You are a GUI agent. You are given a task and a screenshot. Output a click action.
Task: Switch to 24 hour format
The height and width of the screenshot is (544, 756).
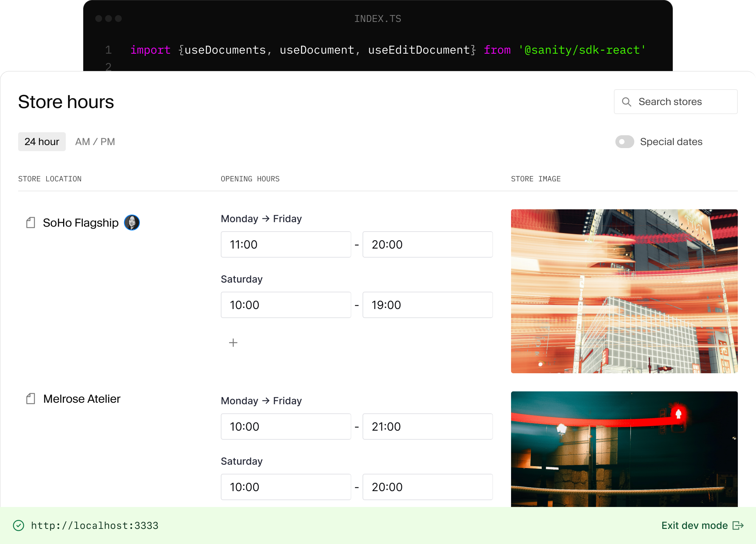(42, 142)
